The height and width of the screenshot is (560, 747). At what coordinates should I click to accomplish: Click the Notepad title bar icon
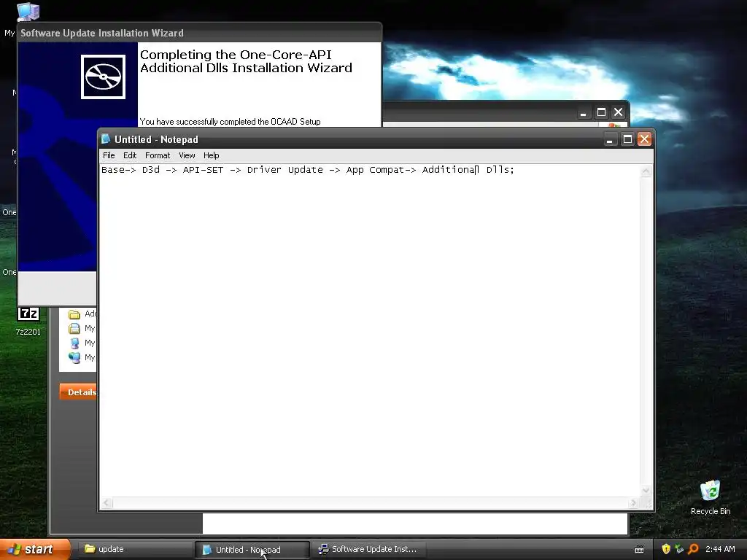tap(106, 139)
